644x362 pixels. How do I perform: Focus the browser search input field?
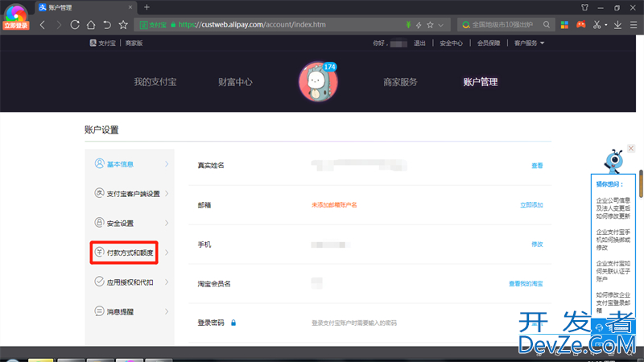point(502,25)
